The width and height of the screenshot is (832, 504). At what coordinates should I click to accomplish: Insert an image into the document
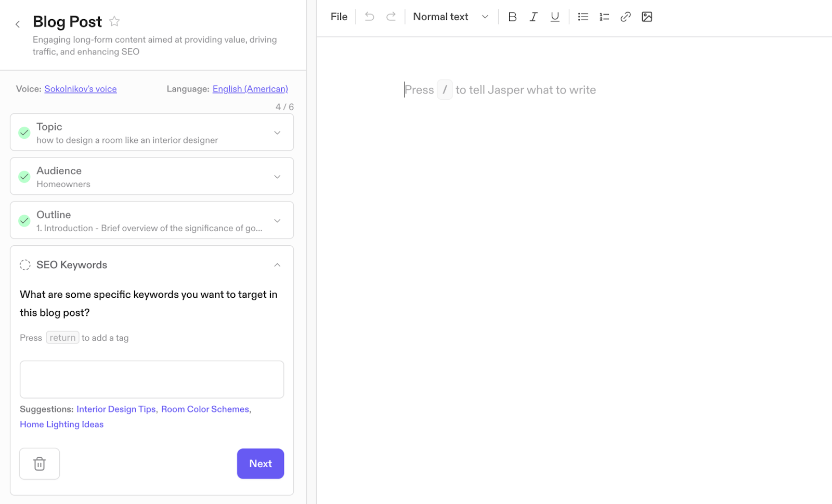point(647,16)
